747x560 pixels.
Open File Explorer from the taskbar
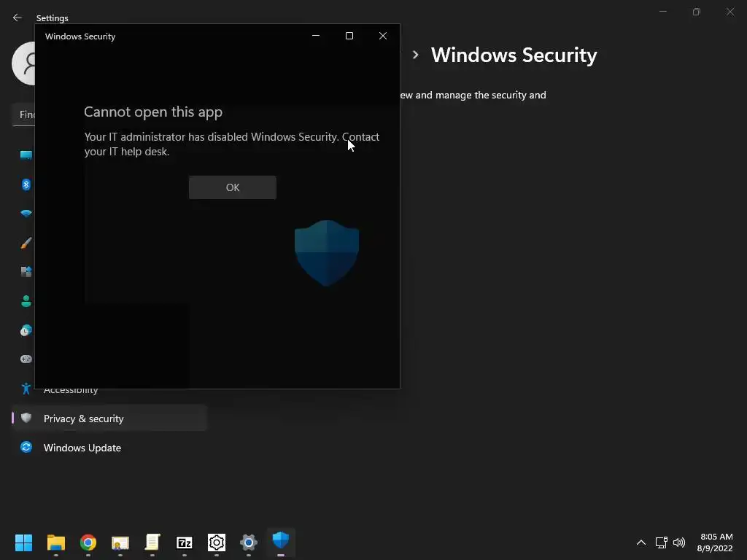pyautogui.click(x=55, y=542)
